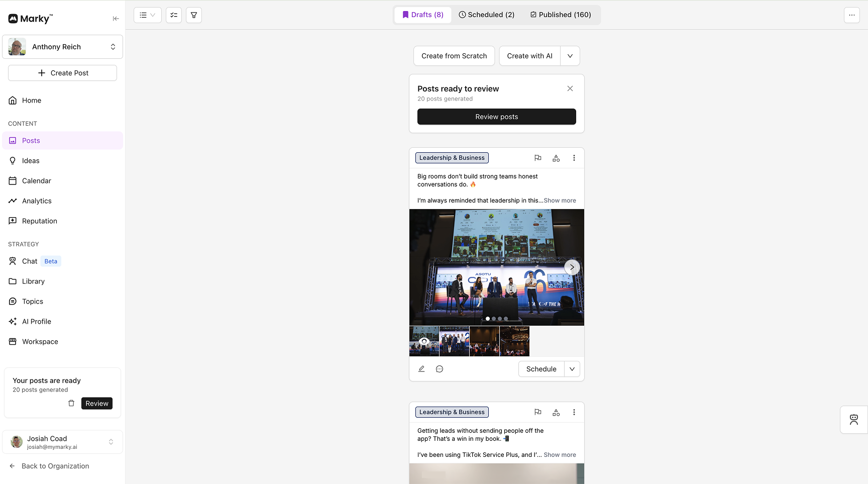Select the fourth event lights thumbnail
Screen dimensions: 868x484
(x=514, y=341)
